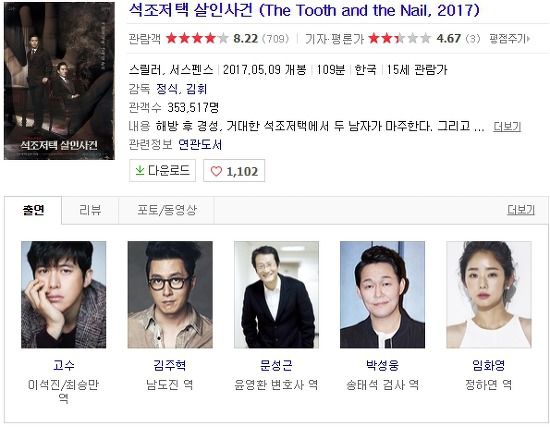Open 박성웅's actor photo
The height and width of the screenshot is (427, 550).
pos(382,294)
